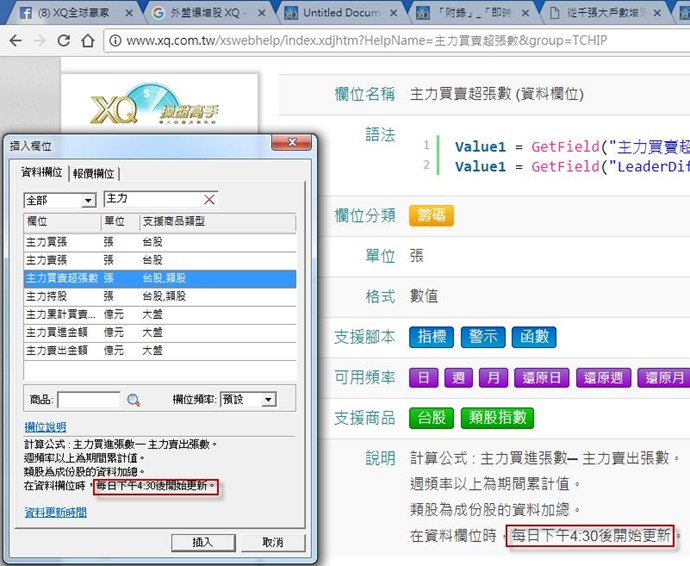690x566 pixels.
Task: Click the 指標 script tag
Action: point(431,337)
